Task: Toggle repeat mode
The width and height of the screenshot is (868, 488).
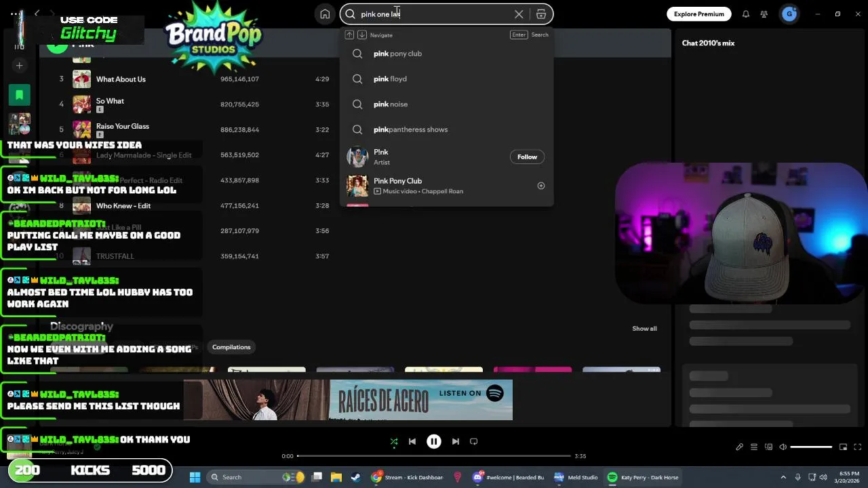Action: tap(474, 441)
